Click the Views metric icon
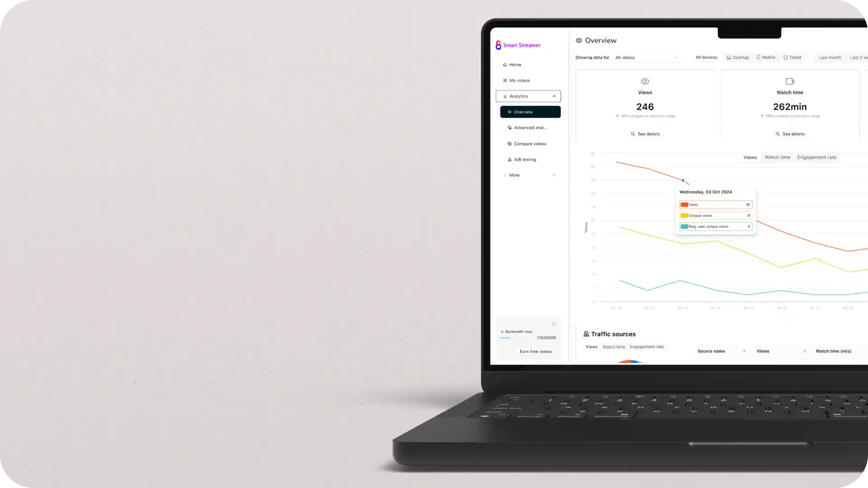The image size is (868, 488). pyautogui.click(x=645, y=81)
